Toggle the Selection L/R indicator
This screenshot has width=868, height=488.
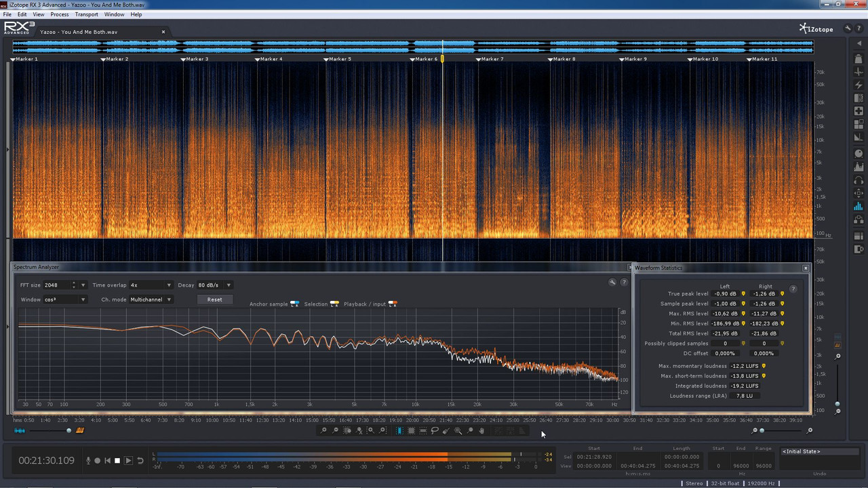point(334,304)
